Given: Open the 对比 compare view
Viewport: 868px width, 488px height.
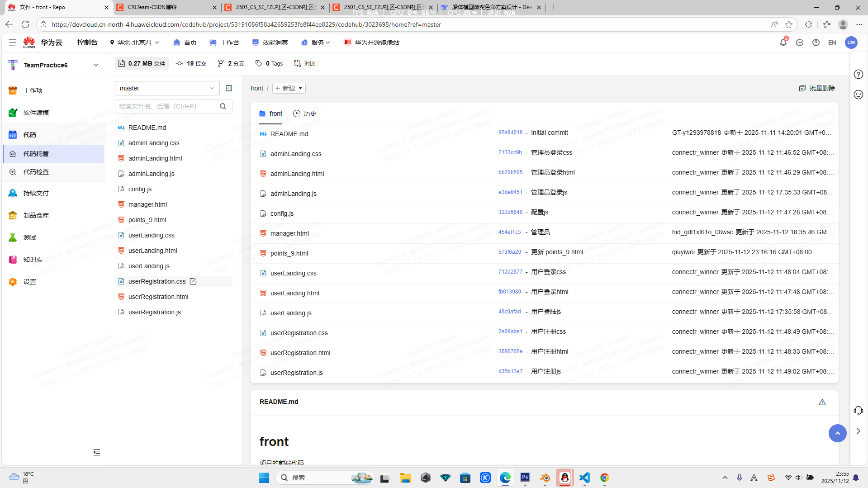Looking at the screenshot, I should pos(304,63).
